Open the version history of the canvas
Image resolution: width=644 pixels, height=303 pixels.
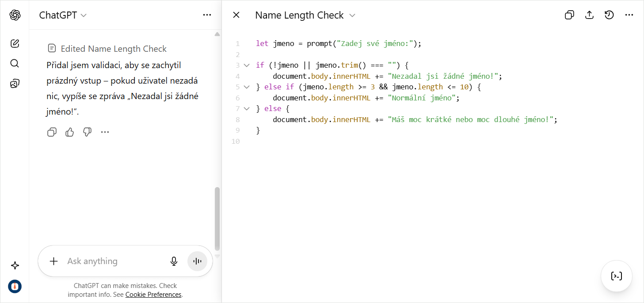coord(609,15)
